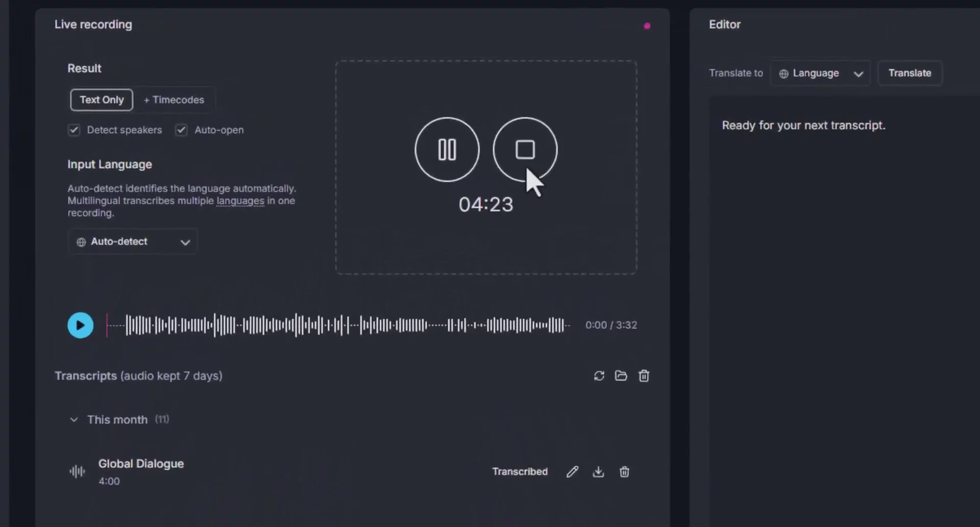Click the editor text area
Image resolution: width=980 pixels, height=527 pixels.
[845, 312]
